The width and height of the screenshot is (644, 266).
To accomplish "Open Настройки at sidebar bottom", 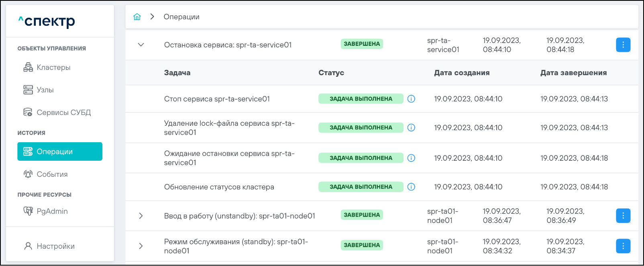I will (x=55, y=246).
